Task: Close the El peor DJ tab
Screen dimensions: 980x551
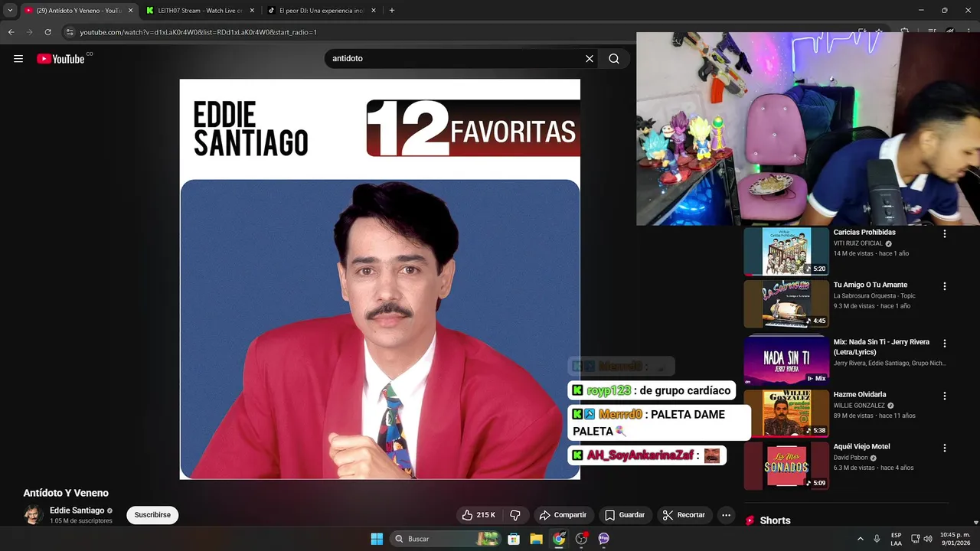Action: click(x=374, y=11)
